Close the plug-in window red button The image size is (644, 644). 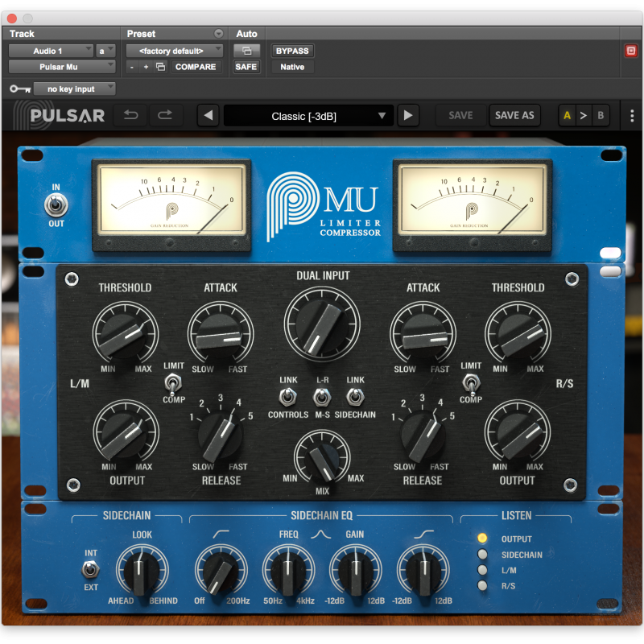coord(12,18)
